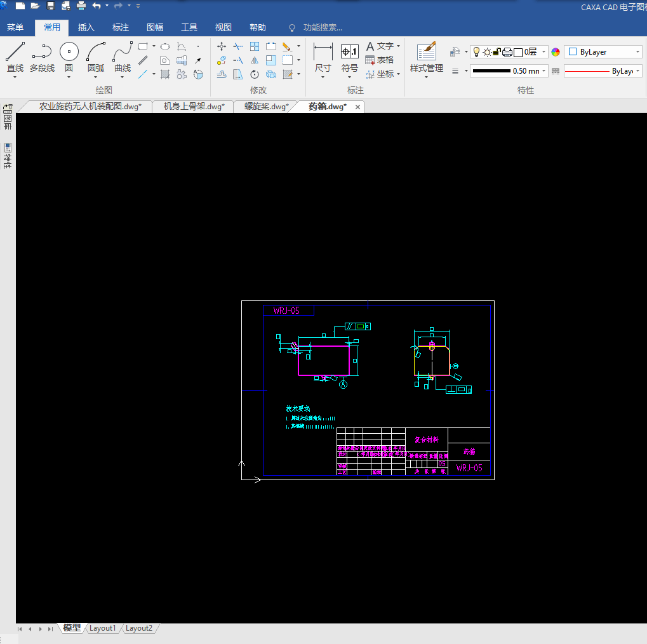The image size is (647, 644).
Task: Switch to the 插入 ribbon tab
Action: tap(86, 27)
